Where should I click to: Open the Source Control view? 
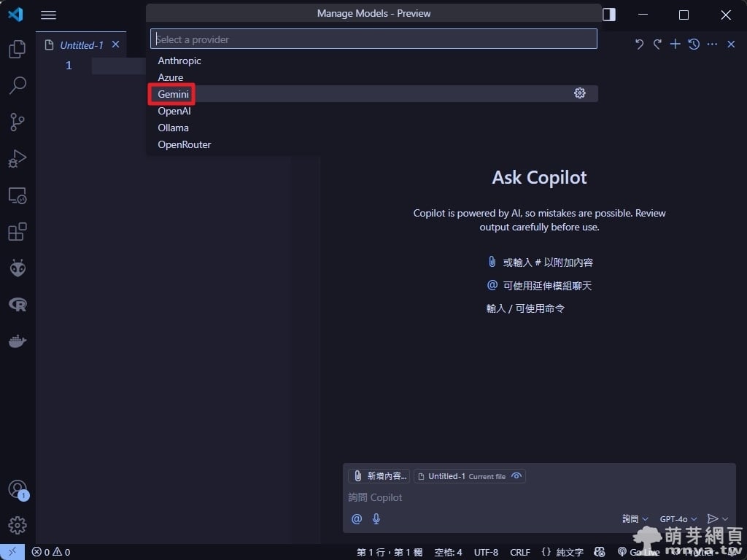tap(18, 122)
